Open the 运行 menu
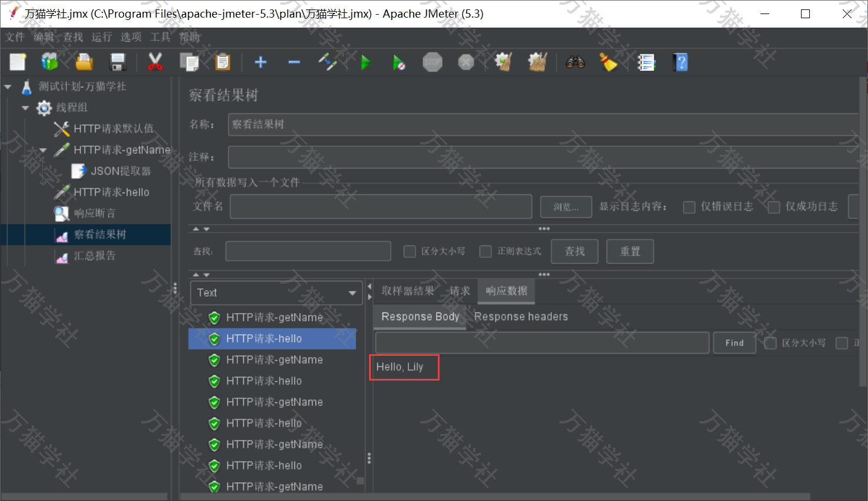Screen dimensions: 868x501 (102, 37)
